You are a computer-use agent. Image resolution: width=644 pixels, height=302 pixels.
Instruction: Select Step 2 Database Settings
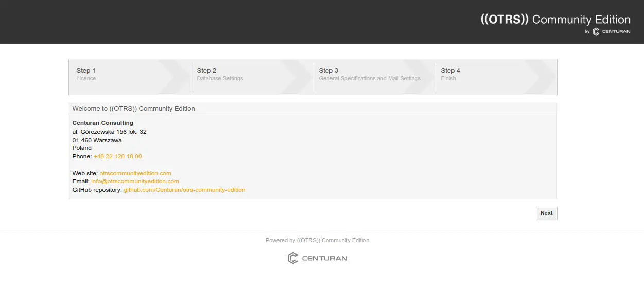(253, 77)
